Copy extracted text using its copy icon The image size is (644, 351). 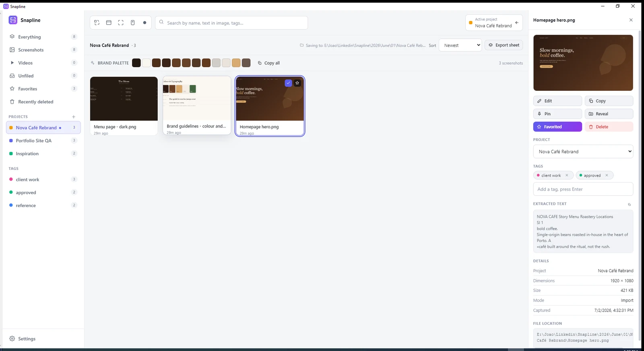[x=630, y=204]
